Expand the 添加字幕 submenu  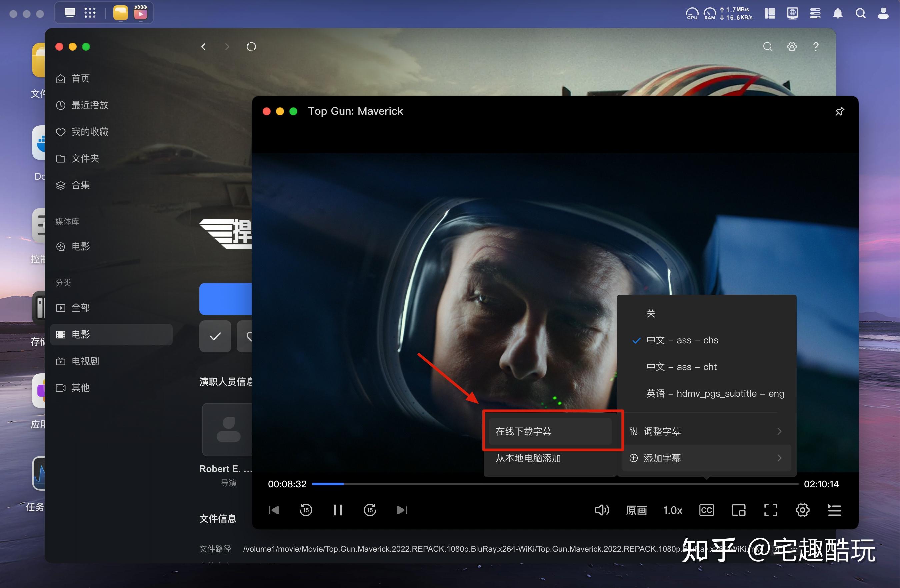[662, 458]
